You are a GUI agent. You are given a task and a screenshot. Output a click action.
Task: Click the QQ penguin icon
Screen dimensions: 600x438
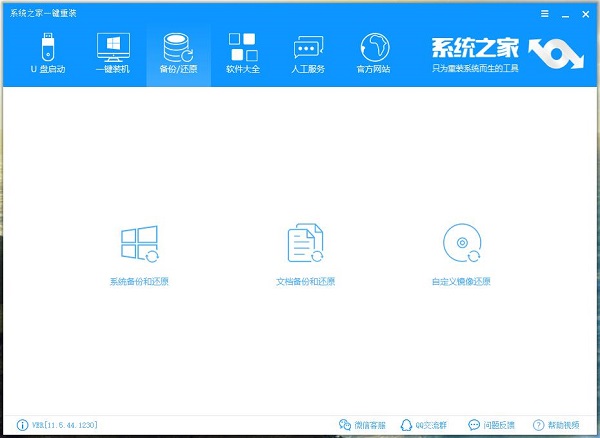tap(406, 425)
